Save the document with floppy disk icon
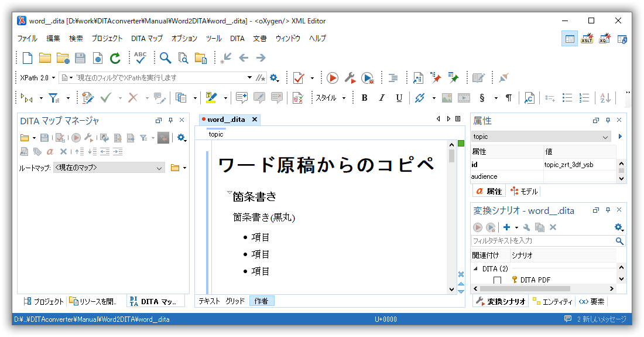 80,58
